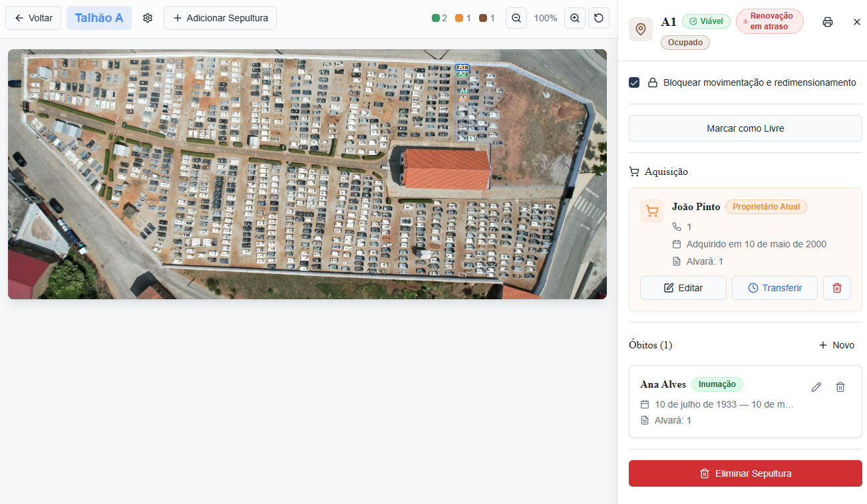
Task: Edit the João Pinto acquisition
Action: [x=683, y=288]
